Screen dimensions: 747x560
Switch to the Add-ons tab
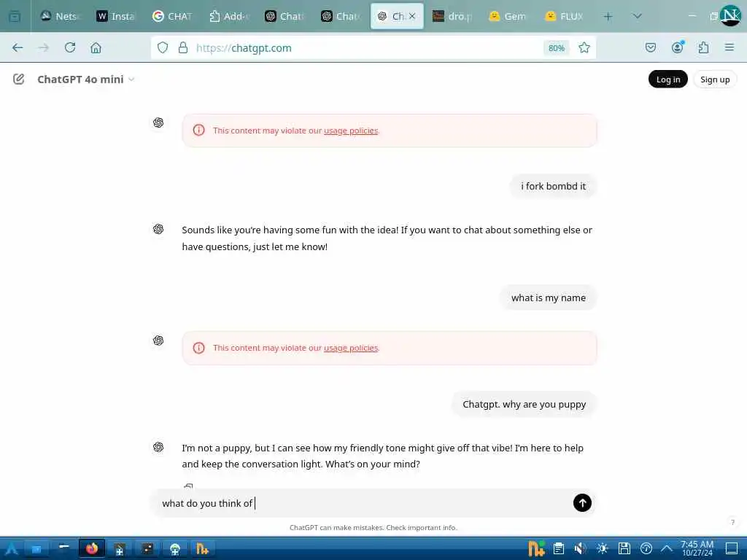[228, 16]
